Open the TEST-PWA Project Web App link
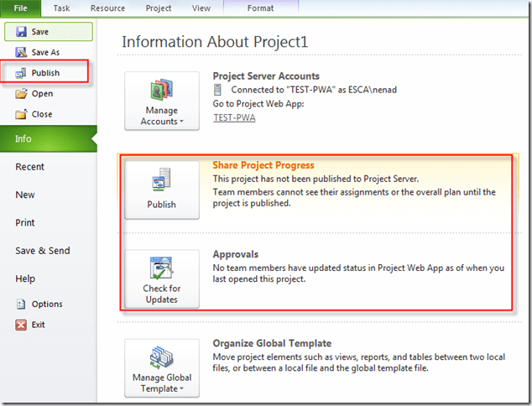Screen dimensions: 532x406 tap(234, 117)
